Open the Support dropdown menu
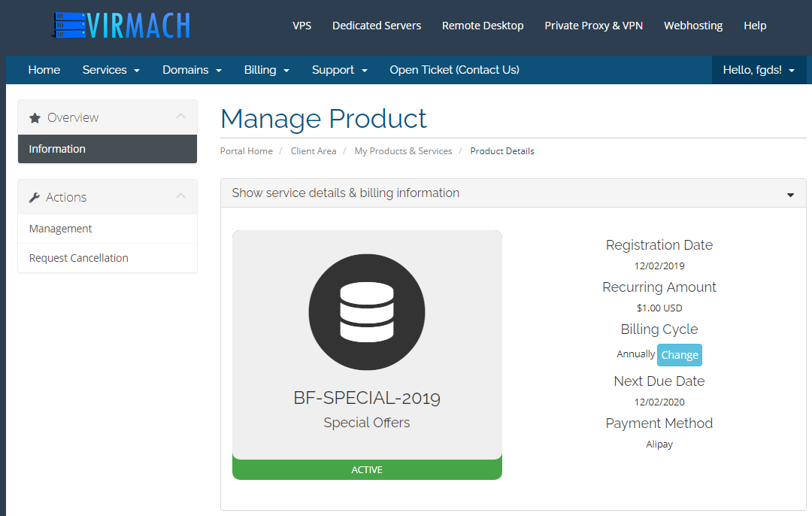812x516 pixels. coord(340,70)
